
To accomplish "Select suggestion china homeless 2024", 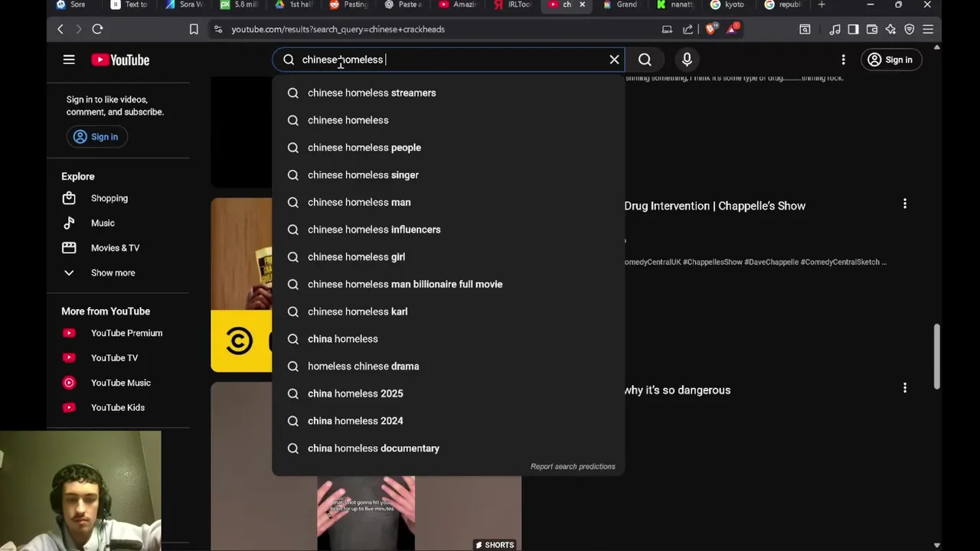I will point(448,421).
